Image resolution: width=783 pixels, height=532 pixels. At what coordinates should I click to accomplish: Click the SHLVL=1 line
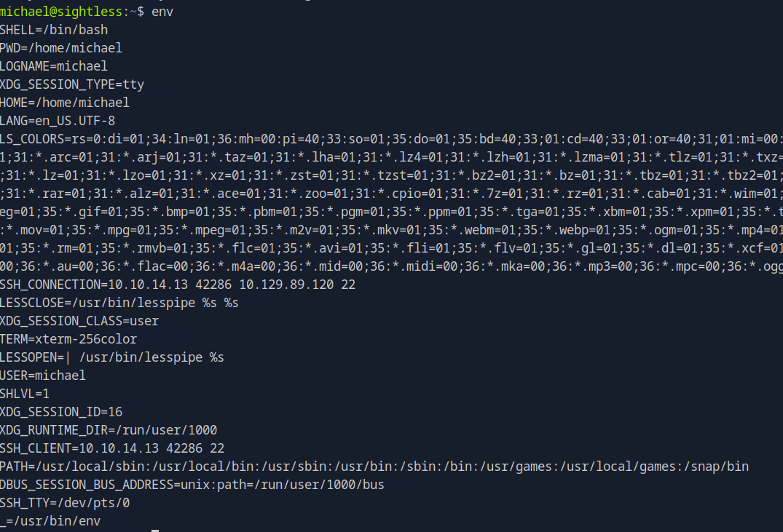pos(25,394)
